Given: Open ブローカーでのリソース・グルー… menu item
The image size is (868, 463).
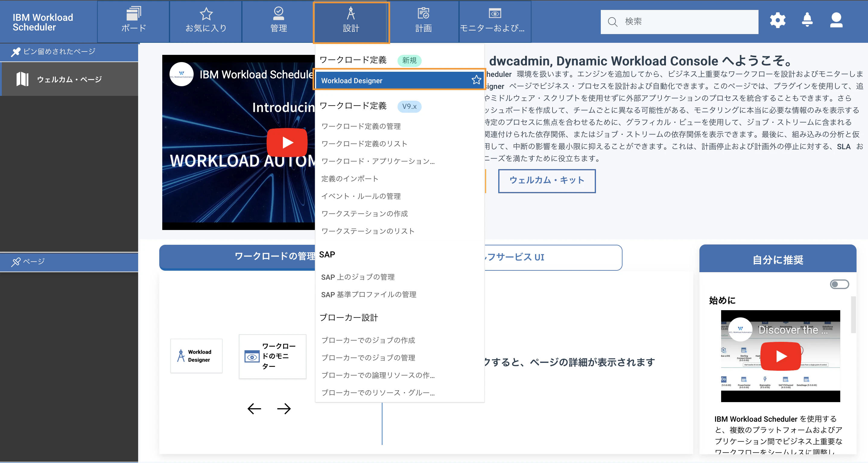Looking at the screenshot, I should pos(378,393).
